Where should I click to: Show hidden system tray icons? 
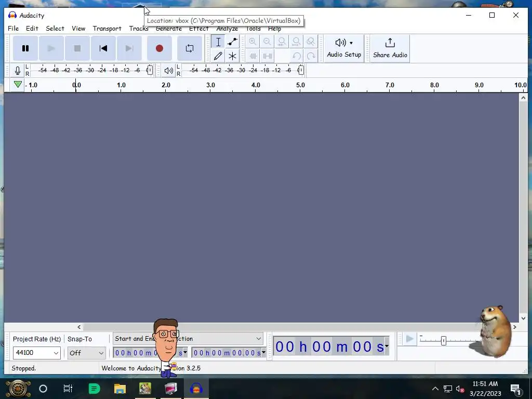click(x=435, y=389)
